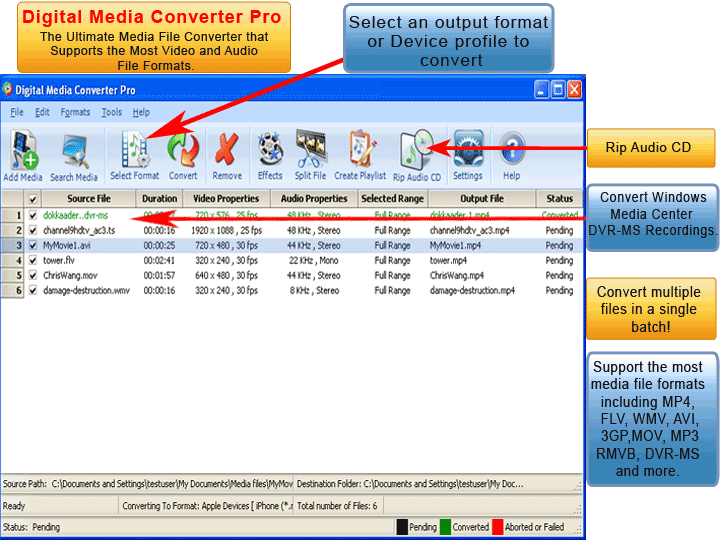Launch the Split File tool
Screen dimensions: 720x540
click(x=310, y=153)
